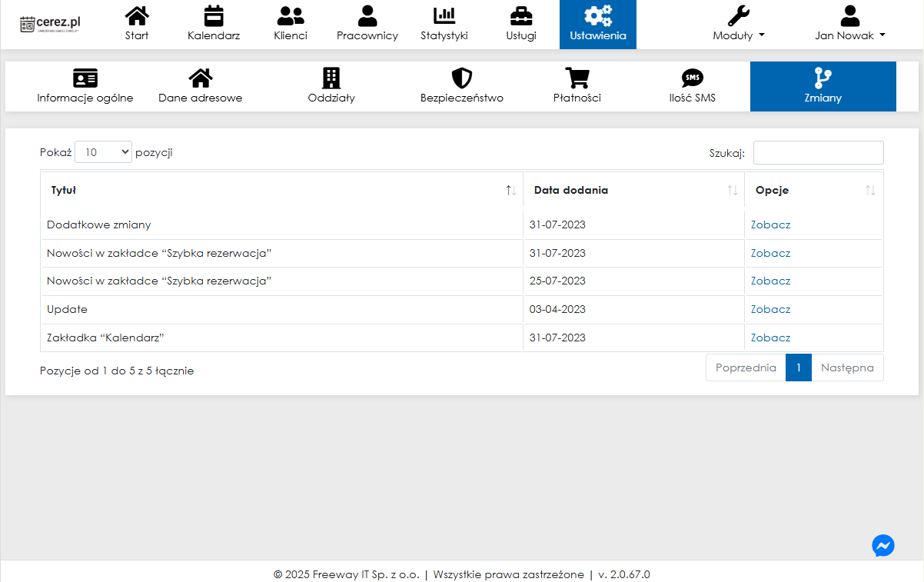Open the Kalendarz calendar icon
Image resolution: width=924 pixels, height=582 pixels.
[214, 15]
